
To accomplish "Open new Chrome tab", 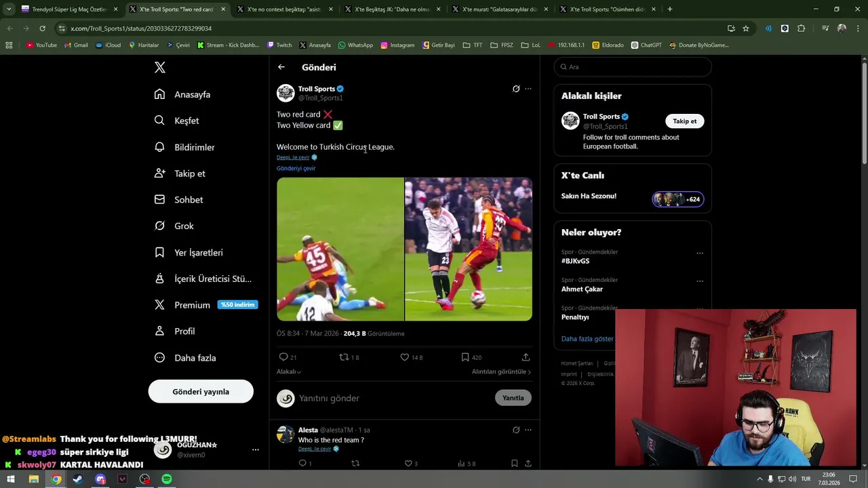I will tap(670, 9).
